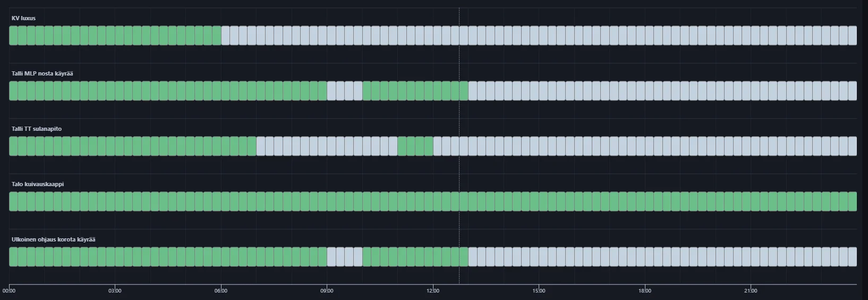The width and height of the screenshot is (868, 300).
Task: Click the dashed current-time vertical marker line
Action: [x=459, y=145]
